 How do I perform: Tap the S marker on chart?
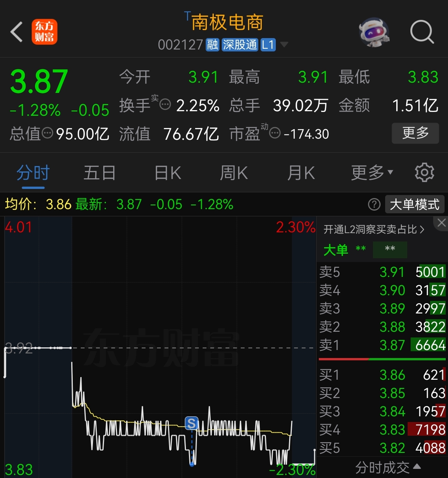point(192,423)
